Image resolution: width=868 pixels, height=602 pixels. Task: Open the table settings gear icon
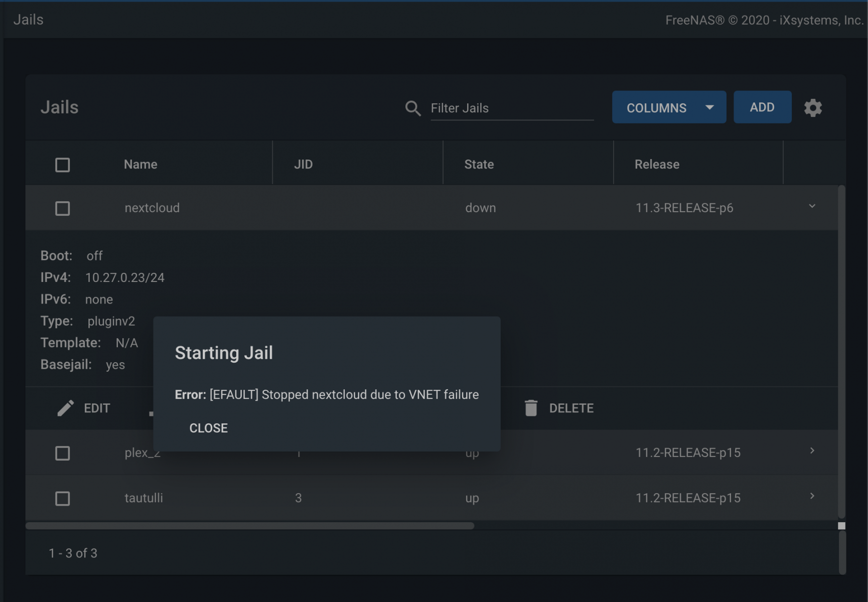pyautogui.click(x=813, y=107)
